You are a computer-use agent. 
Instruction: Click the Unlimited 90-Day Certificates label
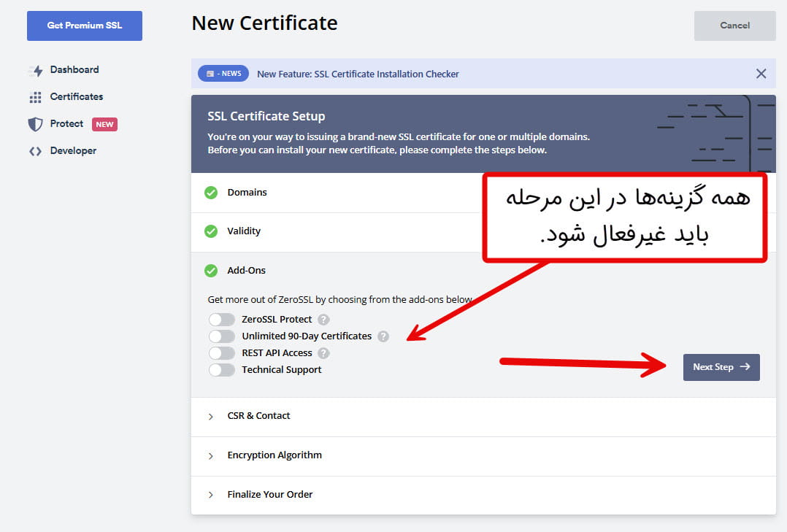coord(307,336)
